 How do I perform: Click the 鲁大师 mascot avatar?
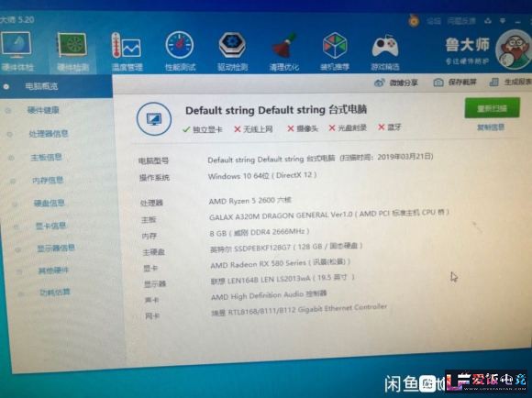tap(514, 50)
